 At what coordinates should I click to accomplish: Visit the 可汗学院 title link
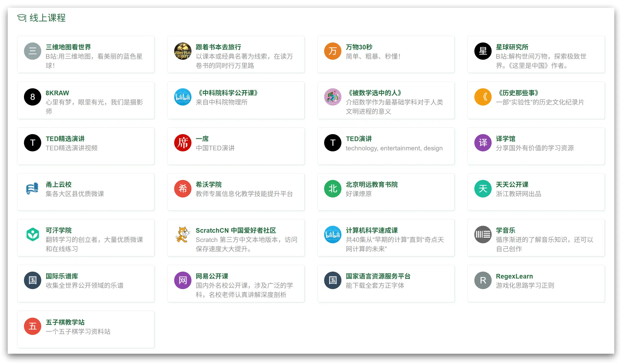58,230
